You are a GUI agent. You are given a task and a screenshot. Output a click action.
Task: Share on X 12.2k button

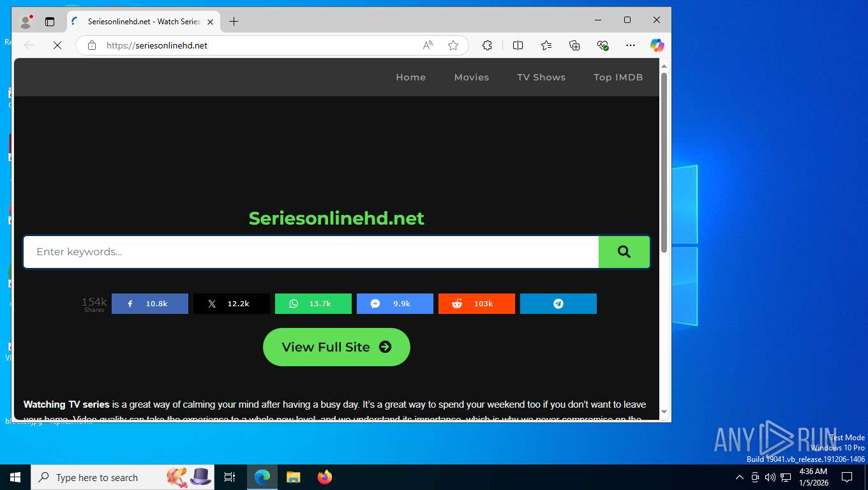pos(232,304)
